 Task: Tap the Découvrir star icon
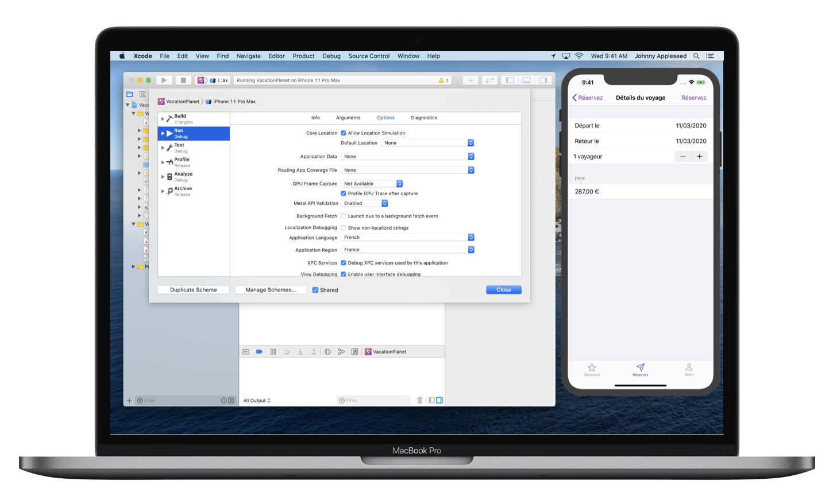[592, 369]
